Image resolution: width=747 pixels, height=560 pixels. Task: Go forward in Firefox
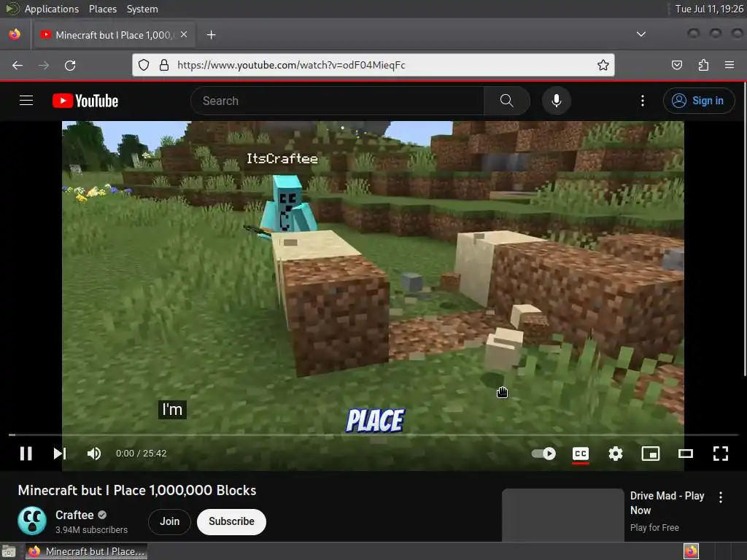pyautogui.click(x=44, y=65)
